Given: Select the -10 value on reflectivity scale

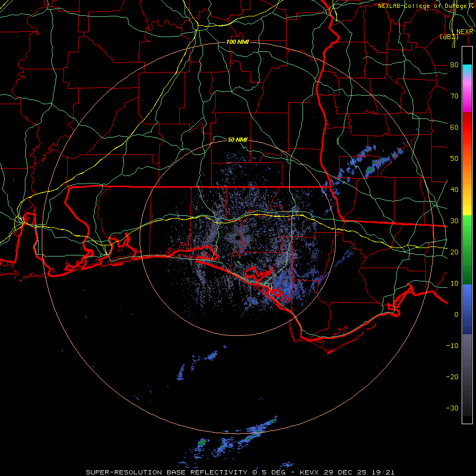Looking at the screenshot, I should point(452,345).
